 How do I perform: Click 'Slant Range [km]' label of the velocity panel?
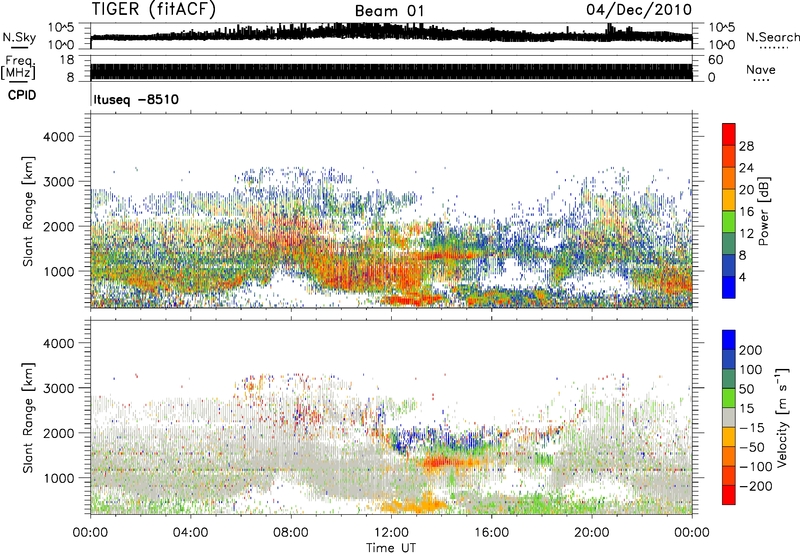click(28, 417)
